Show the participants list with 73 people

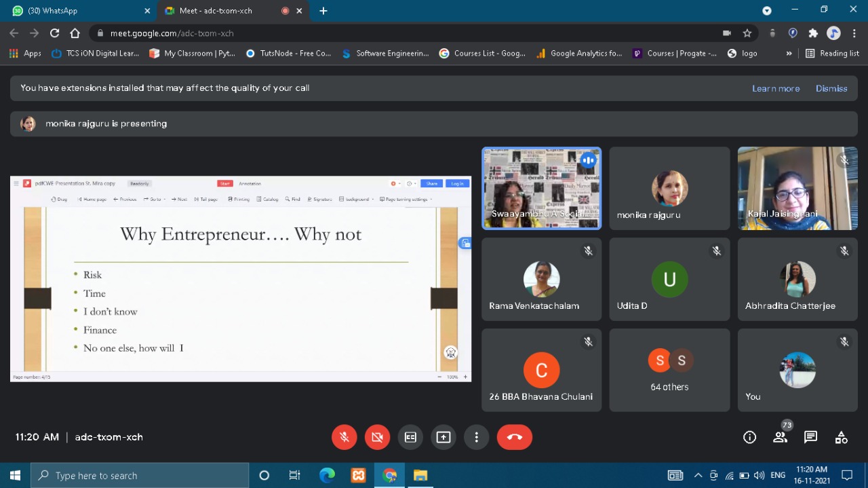coord(781,438)
